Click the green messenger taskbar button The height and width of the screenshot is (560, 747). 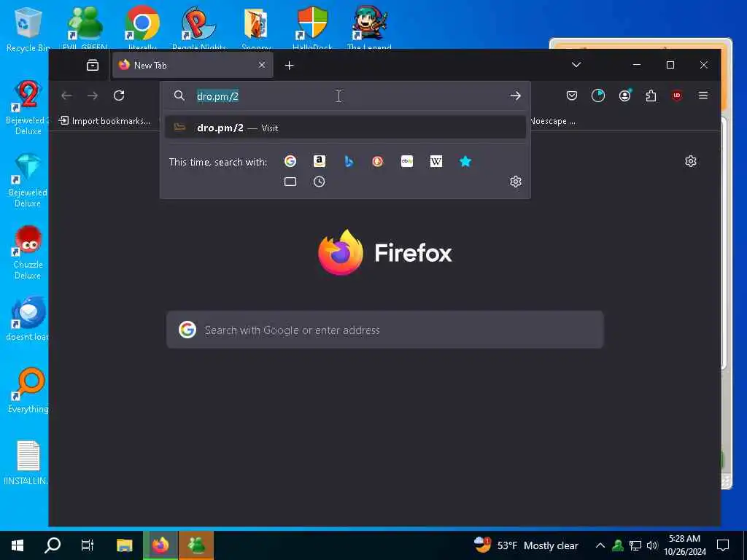click(x=196, y=545)
